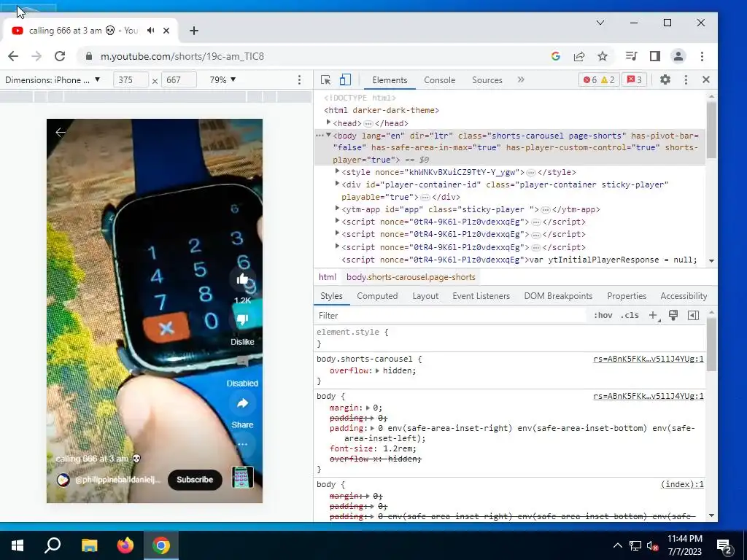The height and width of the screenshot is (560, 747).
Task: Expand the style nonce element
Action: [x=337, y=171]
